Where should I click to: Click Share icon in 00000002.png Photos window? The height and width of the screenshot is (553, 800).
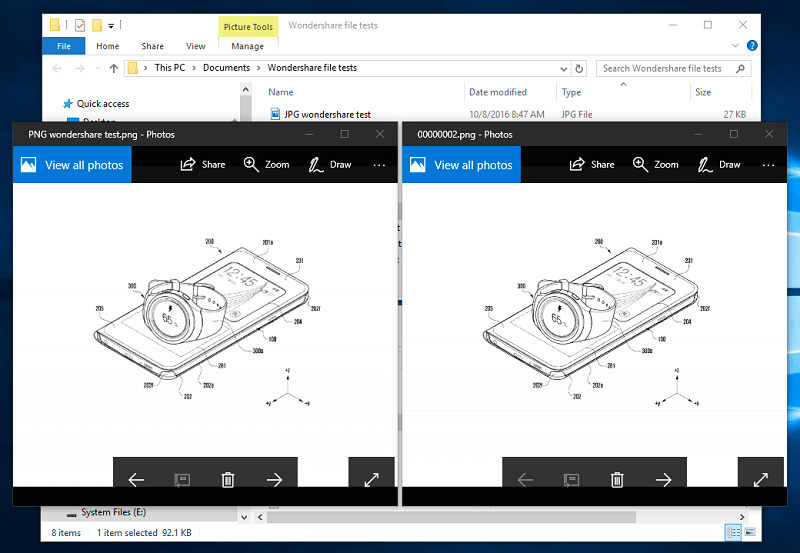577,164
